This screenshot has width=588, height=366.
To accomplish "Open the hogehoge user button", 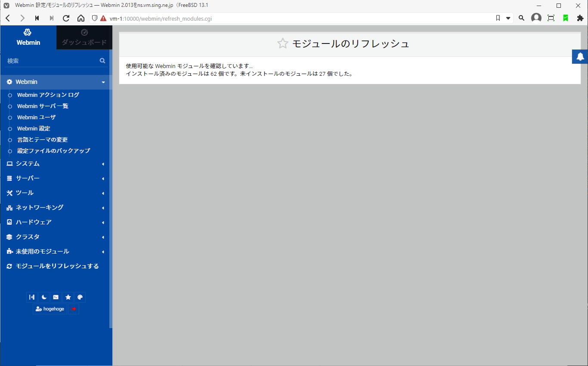I will [50, 309].
